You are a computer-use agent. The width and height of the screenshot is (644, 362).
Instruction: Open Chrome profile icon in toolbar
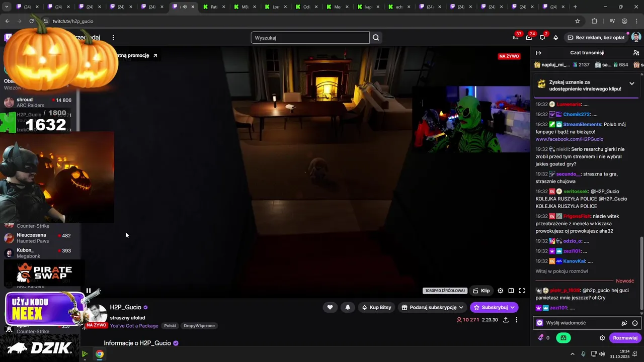pos(624,21)
